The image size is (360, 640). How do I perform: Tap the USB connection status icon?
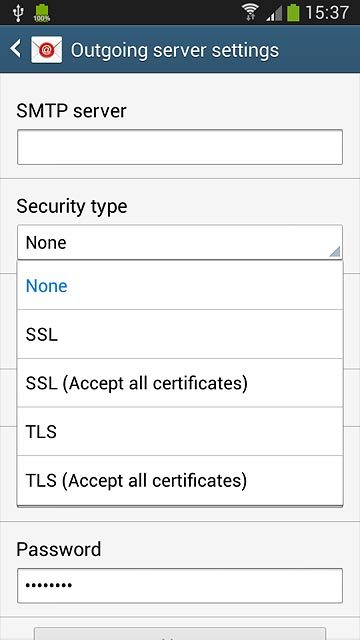[x=18, y=13]
